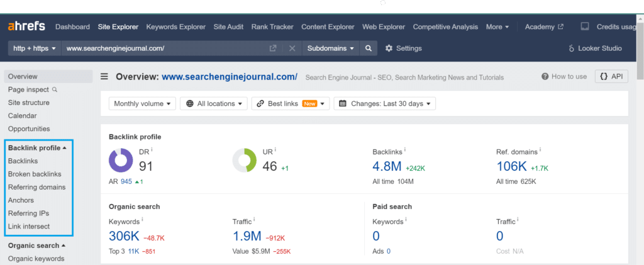Open Link intersect report
This screenshot has width=644, height=265.
click(x=29, y=227)
